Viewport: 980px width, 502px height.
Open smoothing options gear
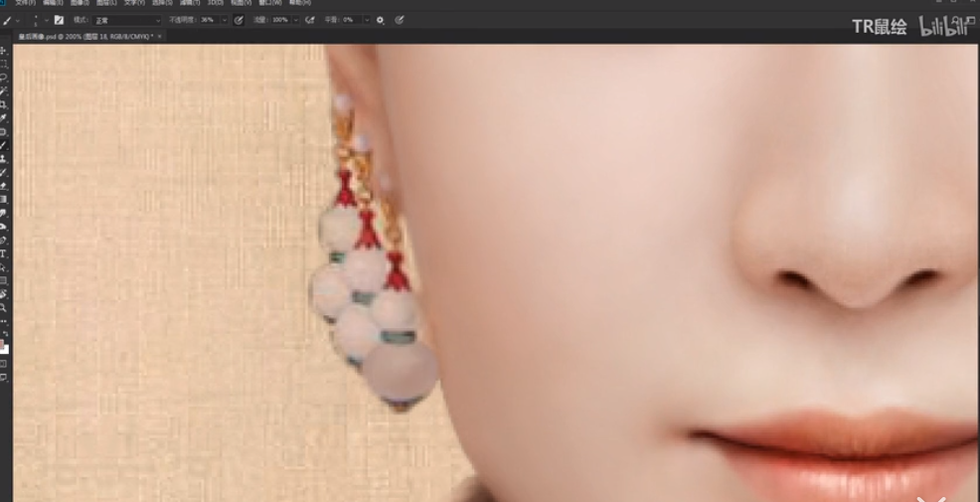pos(380,20)
